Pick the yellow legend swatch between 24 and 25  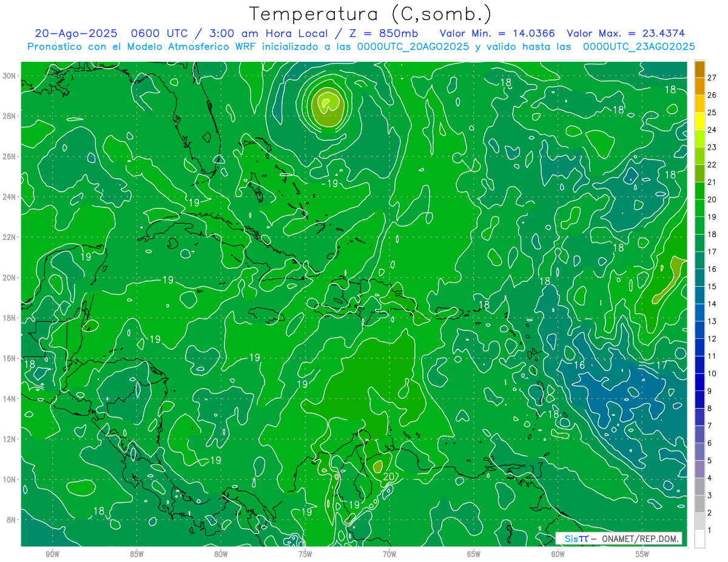(x=699, y=121)
